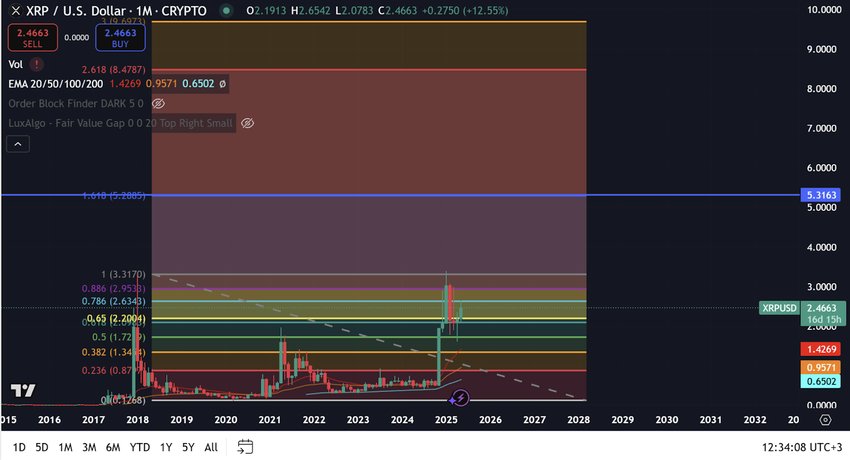Click the EMA 20/50/100/200 indicator label
The image size is (850, 460).
55,84
